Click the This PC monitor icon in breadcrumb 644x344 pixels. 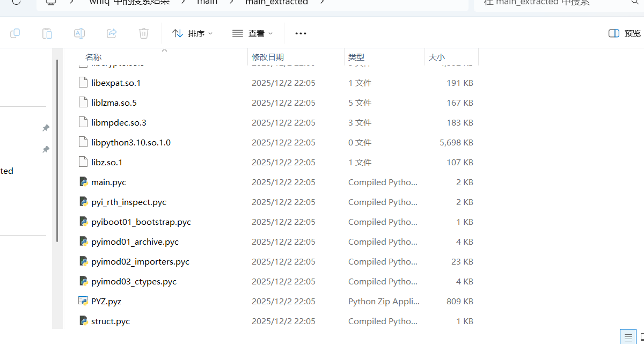tap(51, 2)
